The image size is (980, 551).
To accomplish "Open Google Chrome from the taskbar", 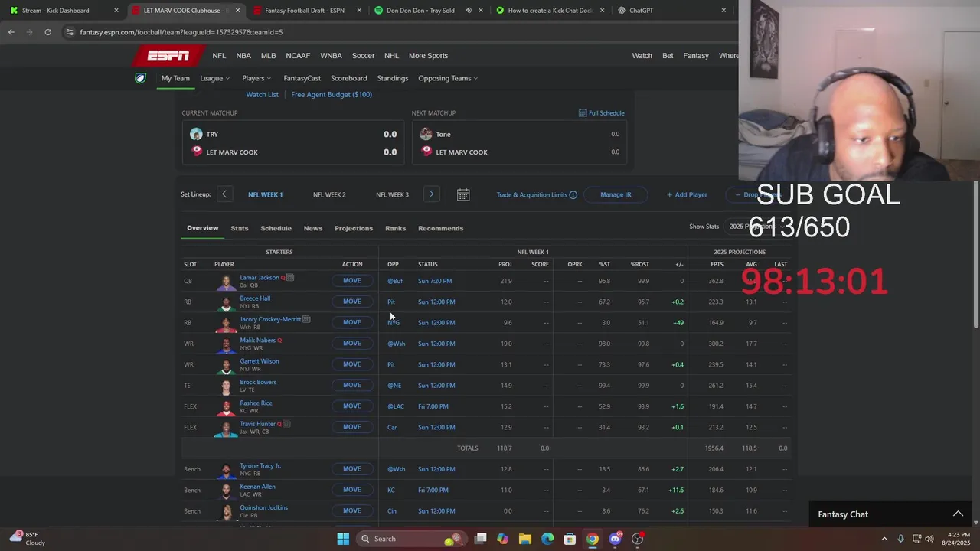I will pyautogui.click(x=593, y=539).
